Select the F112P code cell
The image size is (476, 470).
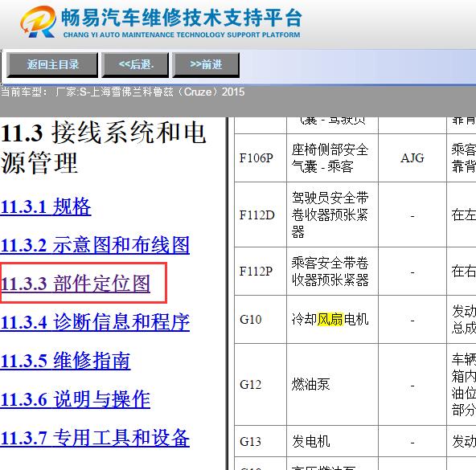point(261,272)
